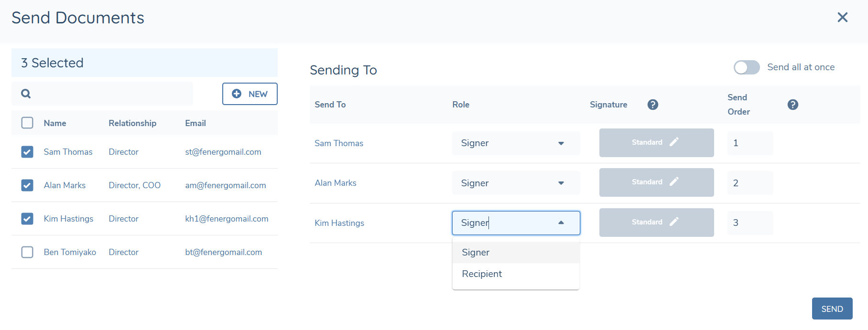
Task: Edit Alan Marks's Standard signature with pencil icon
Action: coord(674,181)
